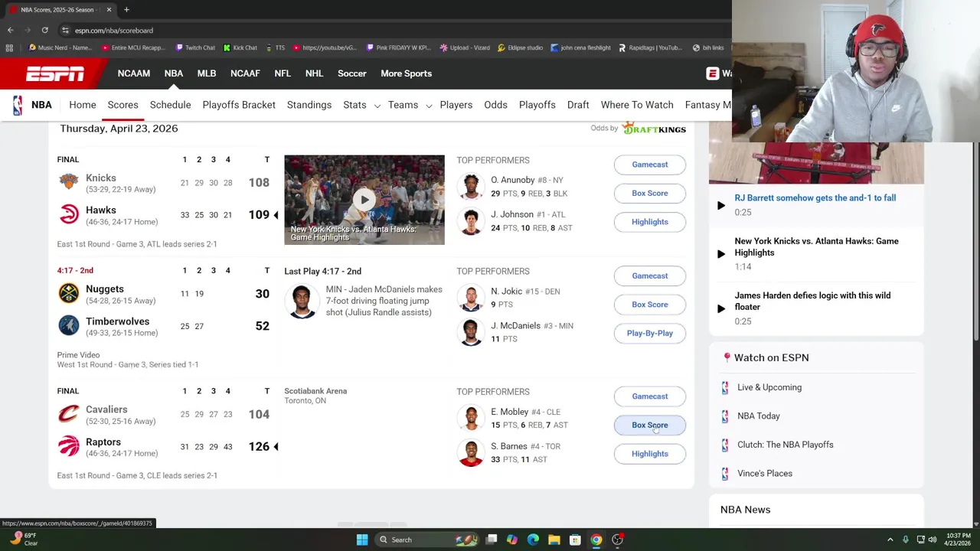Screen dimensions: 980x551
Task: Open O. Anunoby's player headshot
Action: pos(471,187)
